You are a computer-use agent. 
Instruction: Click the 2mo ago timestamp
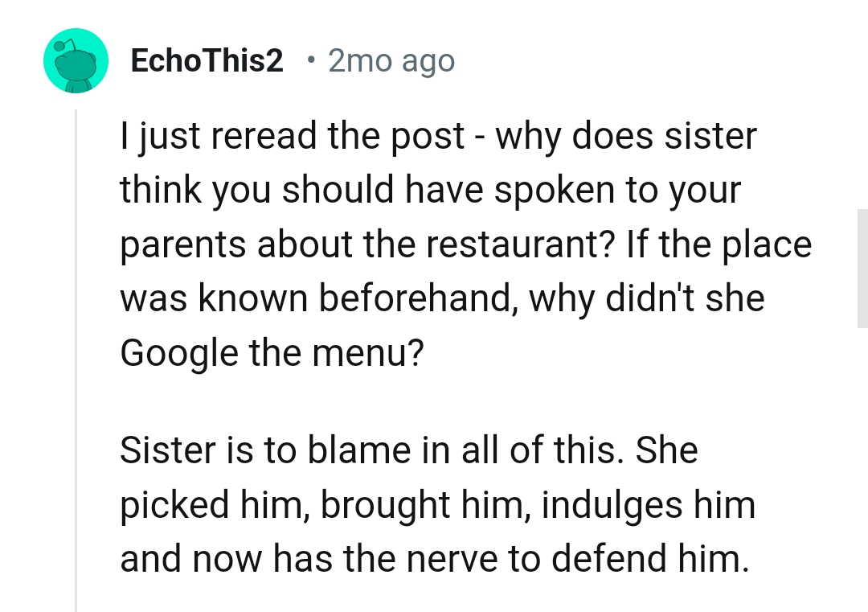[391, 60]
